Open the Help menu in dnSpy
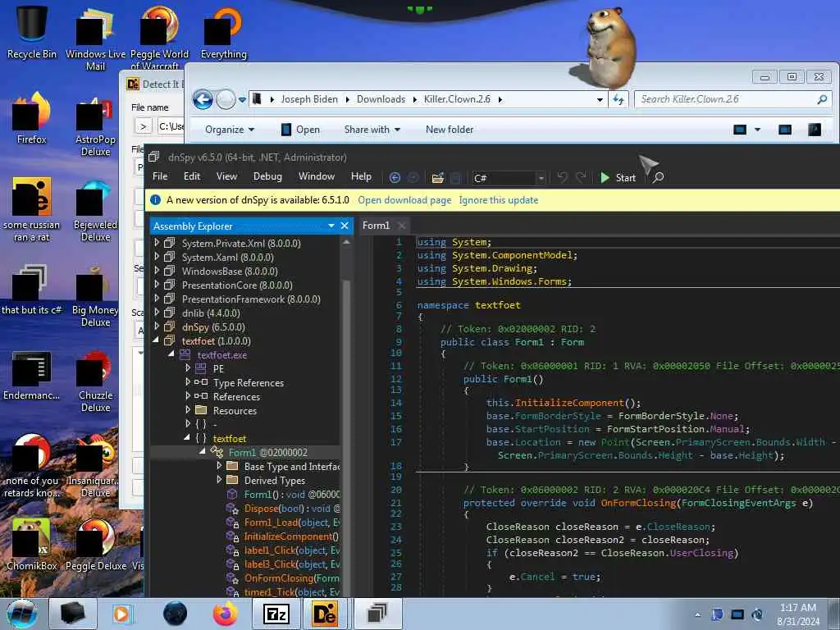This screenshot has height=630, width=840. point(361,176)
